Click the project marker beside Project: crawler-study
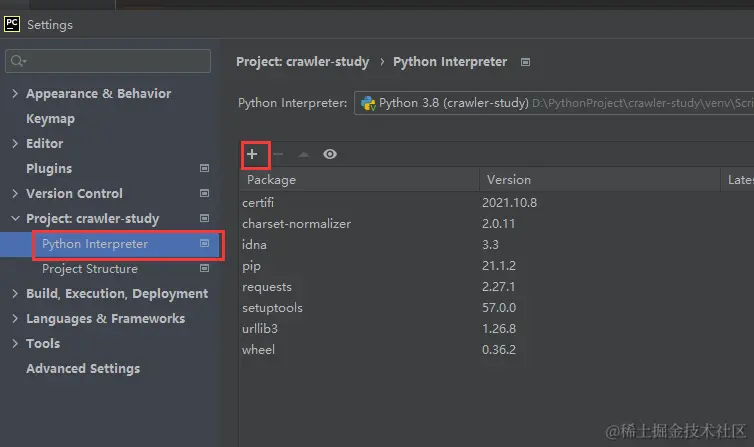This screenshot has width=754, height=447. [x=204, y=218]
